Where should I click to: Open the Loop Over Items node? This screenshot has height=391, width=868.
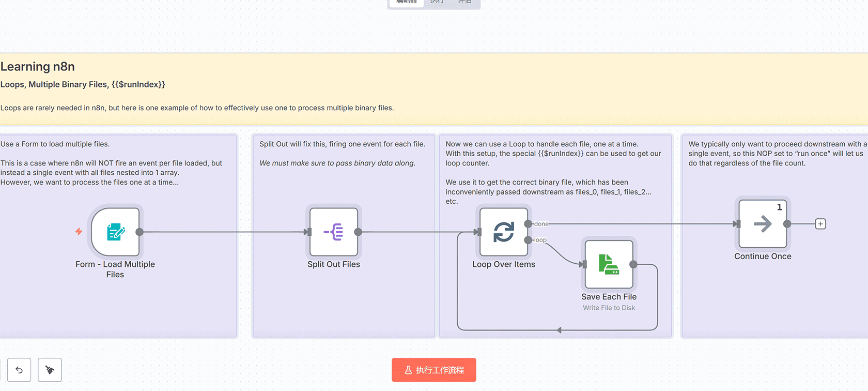coord(504,232)
